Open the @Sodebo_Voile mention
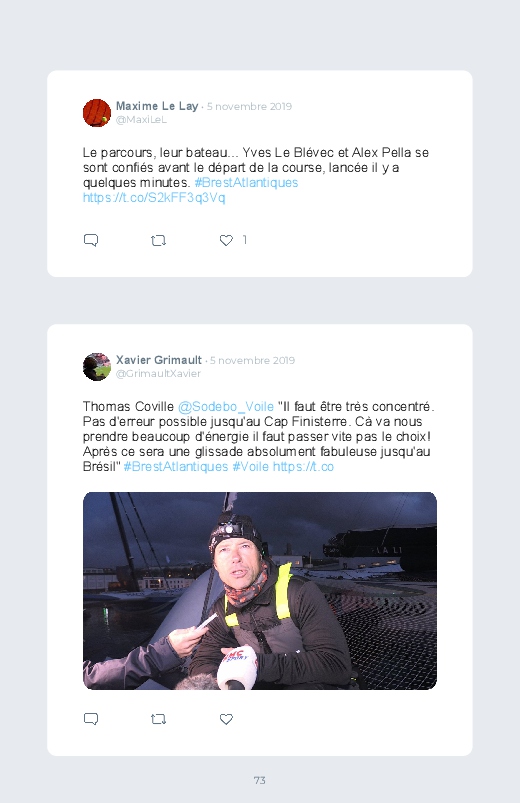Screen dimensions: 520x803 (x=226, y=407)
